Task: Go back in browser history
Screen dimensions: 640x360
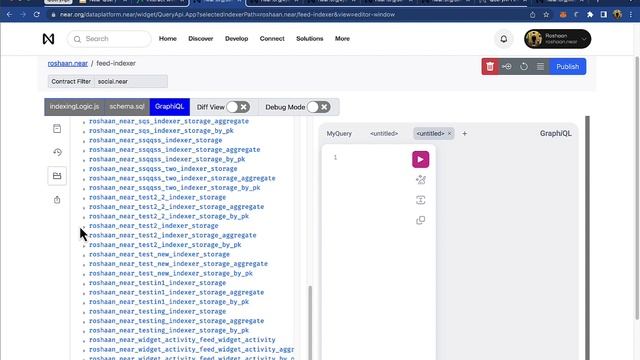Action: click(x=9, y=14)
